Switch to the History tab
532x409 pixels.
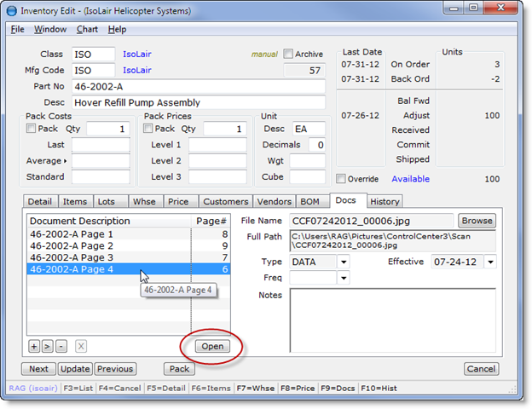(385, 202)
